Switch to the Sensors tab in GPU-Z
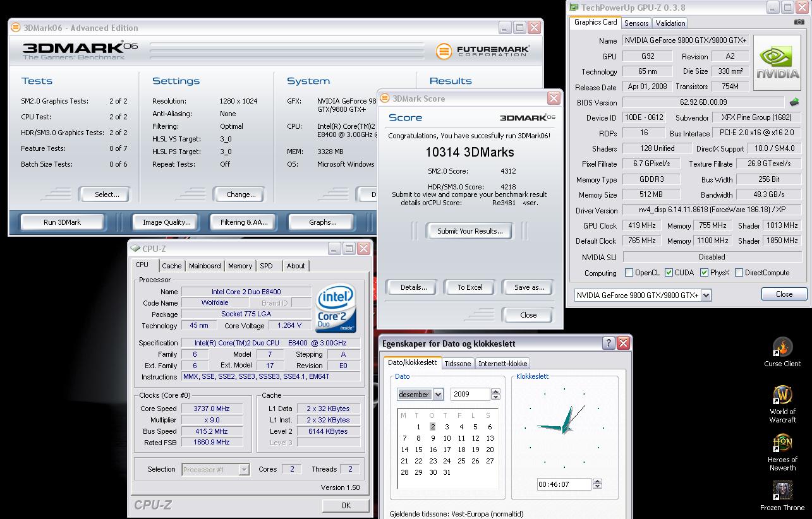This screenshot has height=519, width=812. click(x=636, y=23)
